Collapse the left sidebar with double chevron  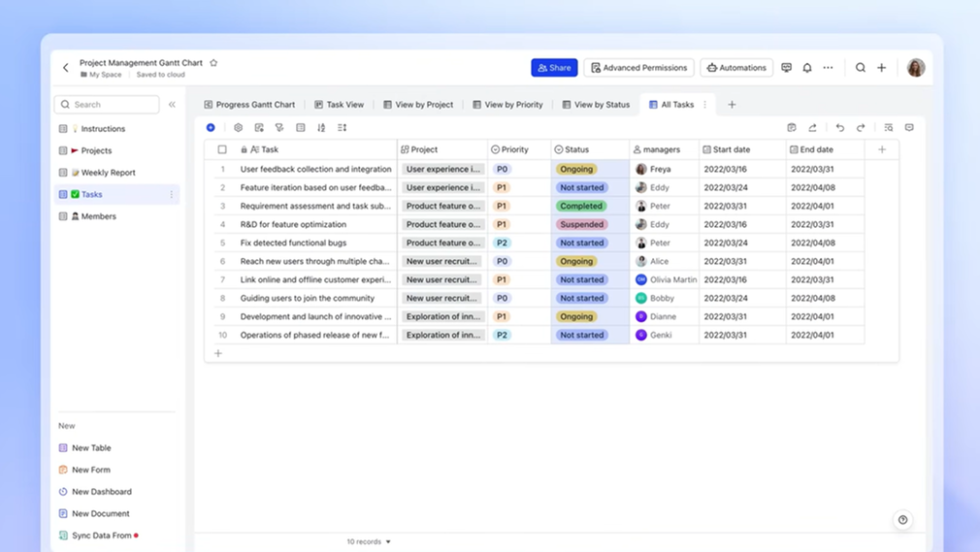pyautogui.click(x=173, y=105)
